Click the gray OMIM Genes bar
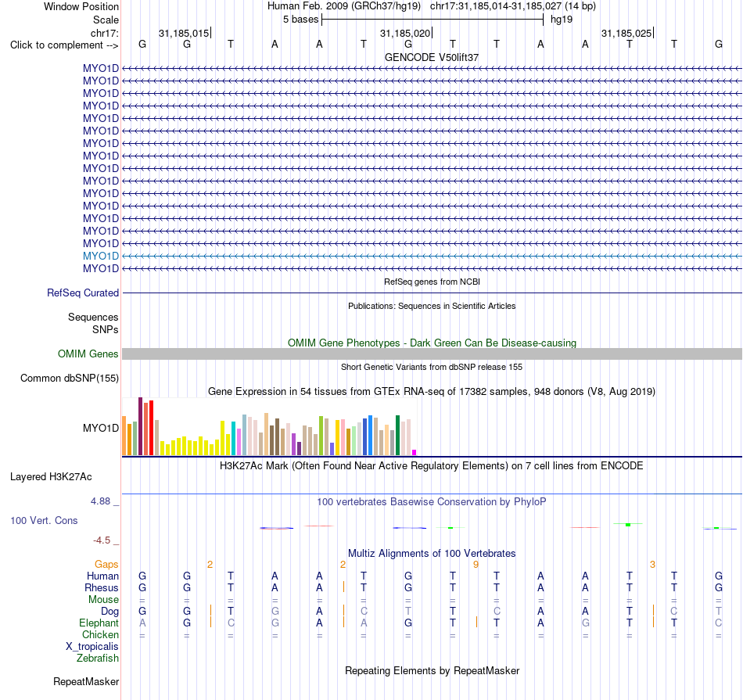The width and height of the screenshot is (743, 700). (432, 354)
